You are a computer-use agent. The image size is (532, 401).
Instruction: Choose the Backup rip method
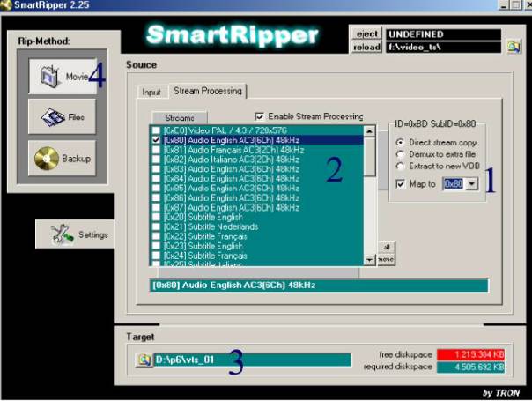[62, 158]
